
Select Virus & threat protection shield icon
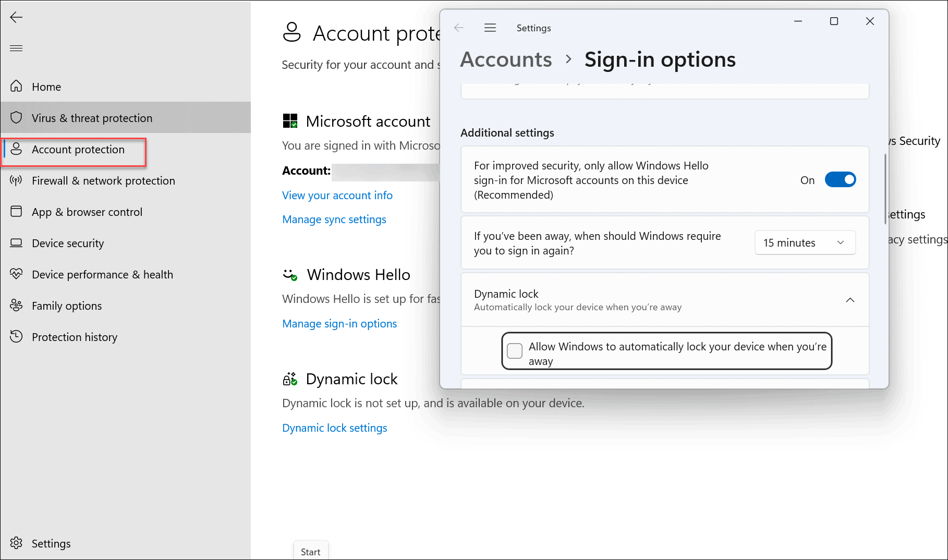(x=16, y=117)
